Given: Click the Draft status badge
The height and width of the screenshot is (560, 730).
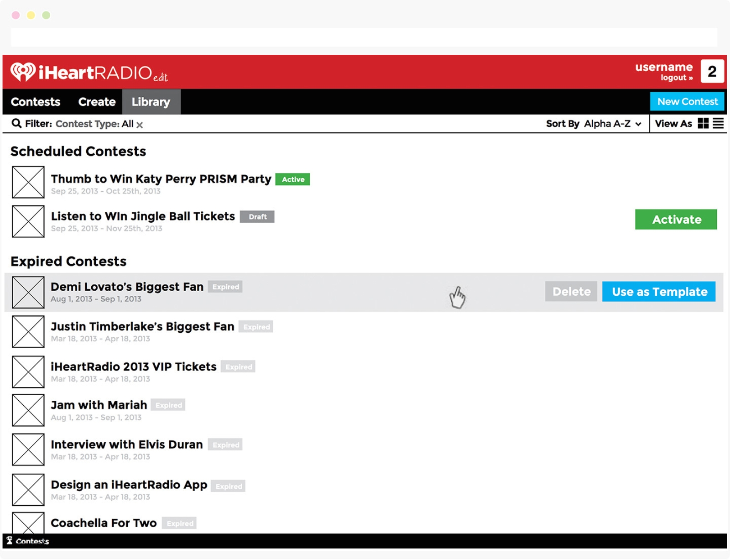Looking at the screenshot, I should click(x=257, y=217).
